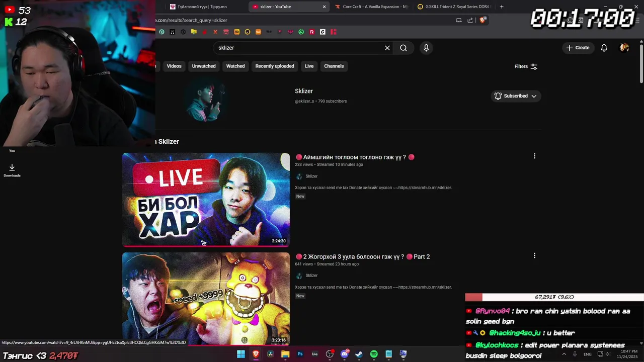The width and height of the screenshot is (644, 362).
Task: Open the account avatar menu
Action: point(624,48)
